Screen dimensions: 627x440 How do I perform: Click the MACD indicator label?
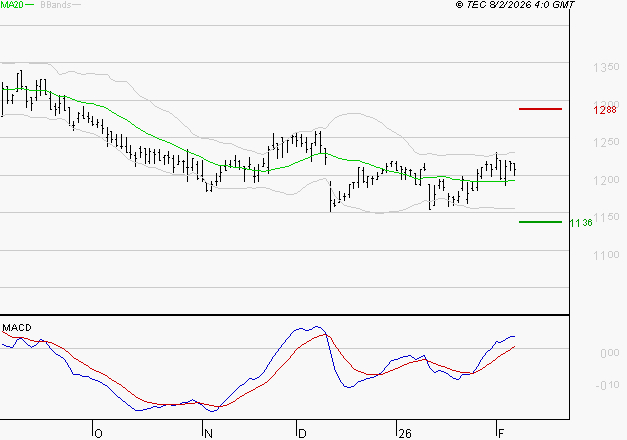pyautogui.click(x=17, y=328)
